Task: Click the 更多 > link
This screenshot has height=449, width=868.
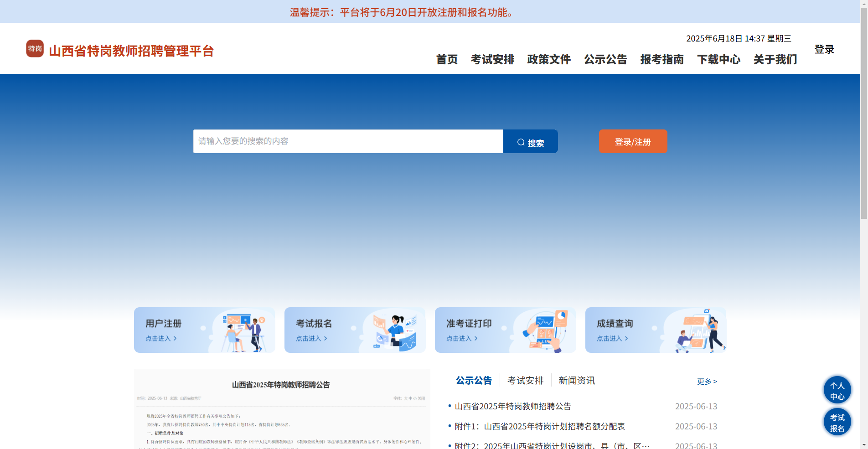Action: click(707, 382)
